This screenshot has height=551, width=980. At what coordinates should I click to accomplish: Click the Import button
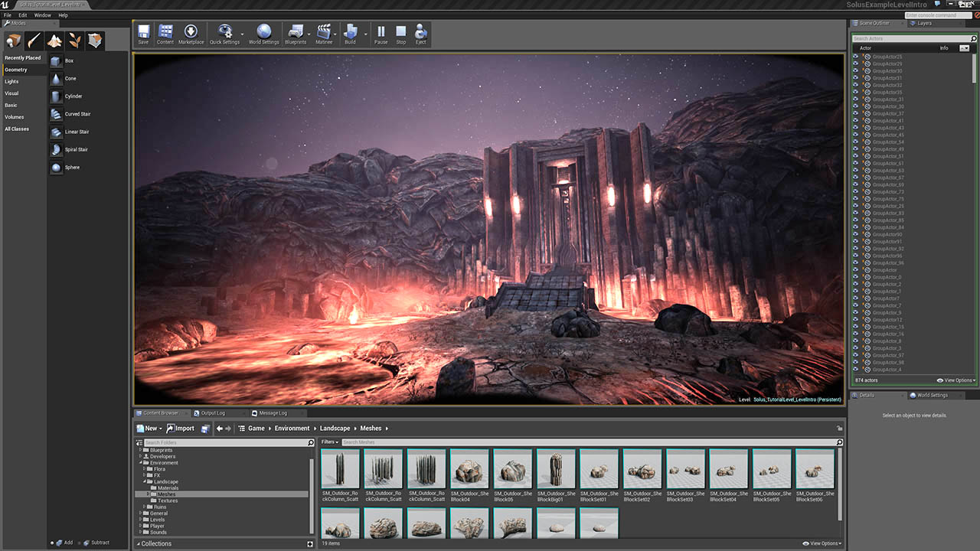point(181,429)
